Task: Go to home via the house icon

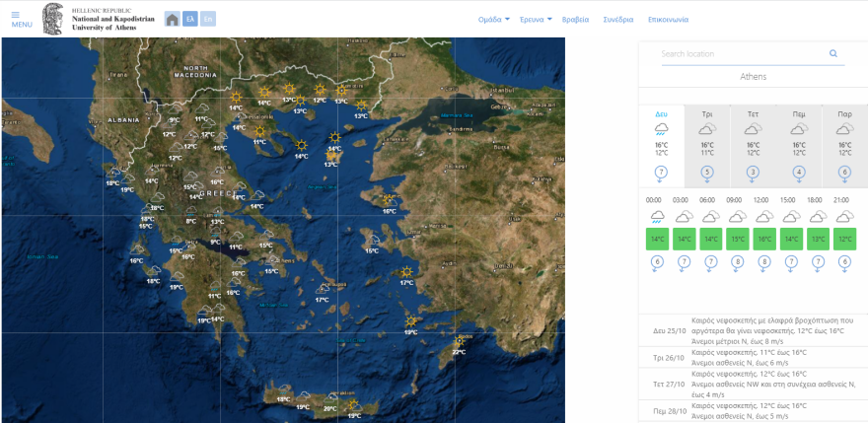Action: tap(173, 19)
